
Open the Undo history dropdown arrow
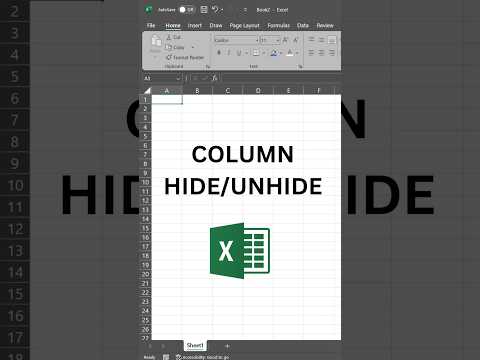coord(222,10)
